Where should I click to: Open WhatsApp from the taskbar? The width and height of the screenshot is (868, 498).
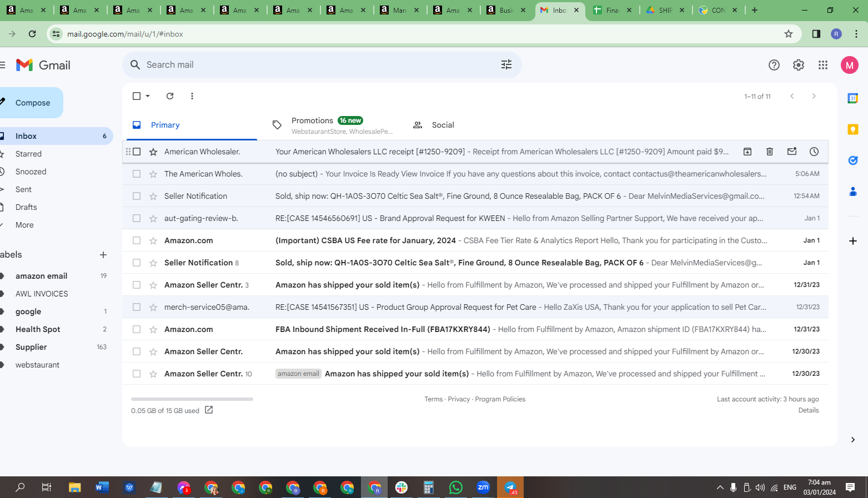pos(456,487)
